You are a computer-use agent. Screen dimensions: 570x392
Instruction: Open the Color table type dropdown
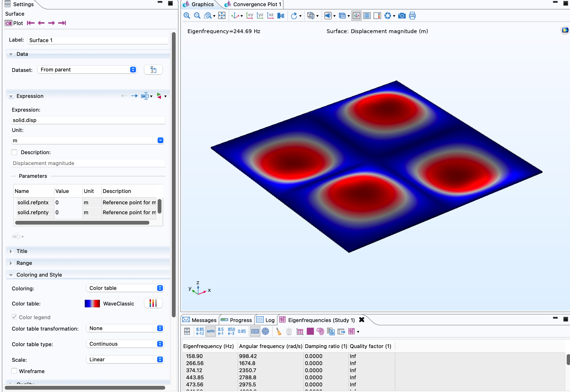(125, 344)
